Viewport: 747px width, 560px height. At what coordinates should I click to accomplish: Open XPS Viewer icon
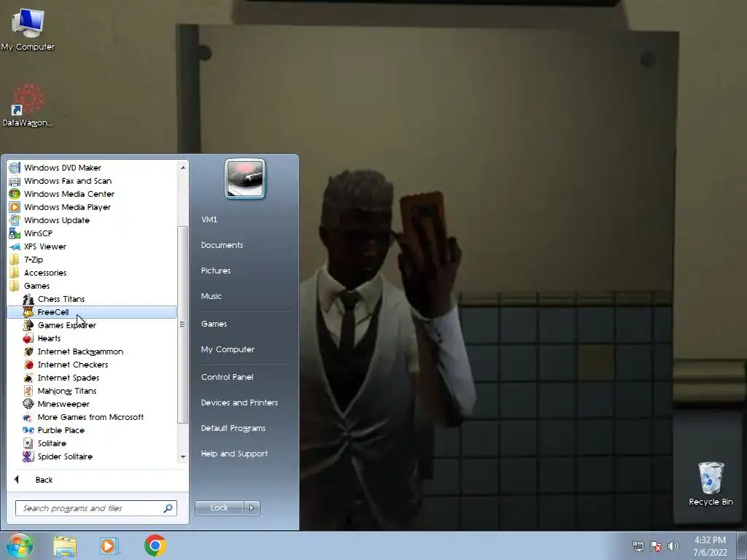[x=15, y=246]
